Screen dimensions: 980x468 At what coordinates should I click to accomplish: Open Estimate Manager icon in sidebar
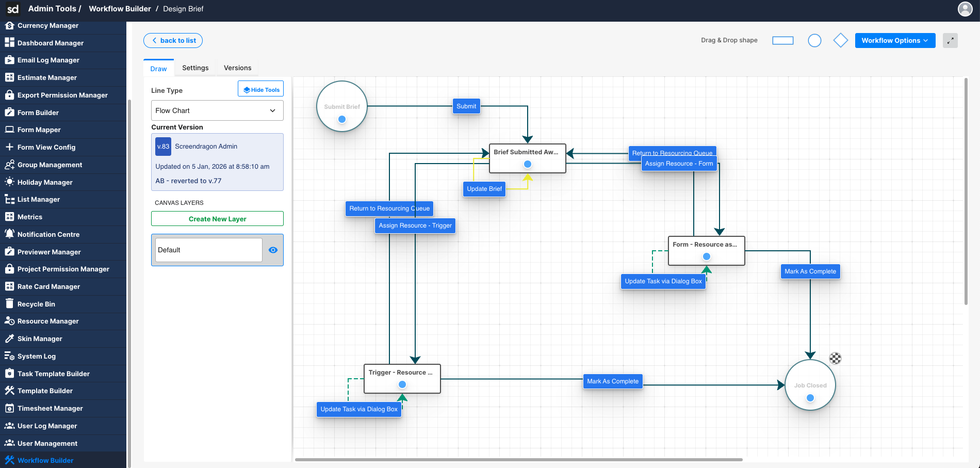9,77
